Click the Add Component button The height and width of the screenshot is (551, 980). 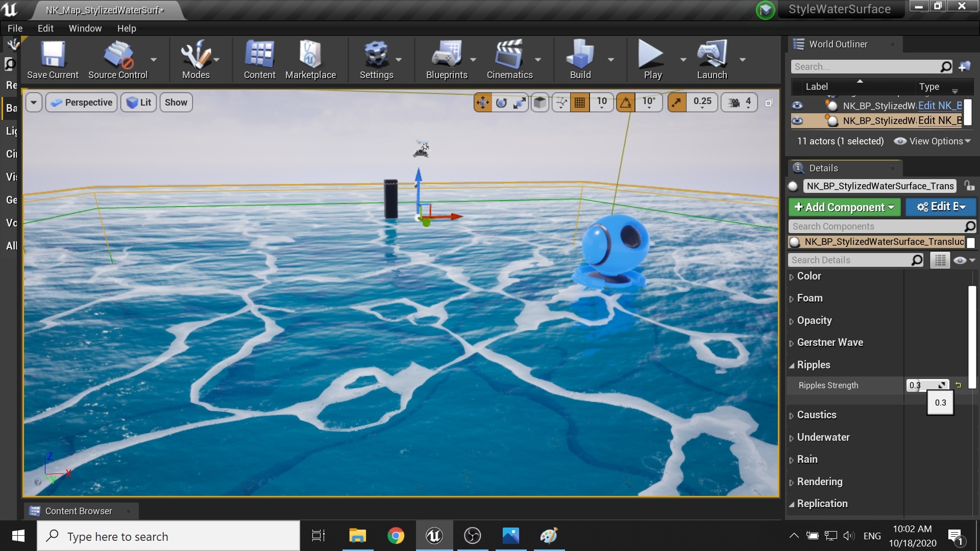[x=844, y=207]
